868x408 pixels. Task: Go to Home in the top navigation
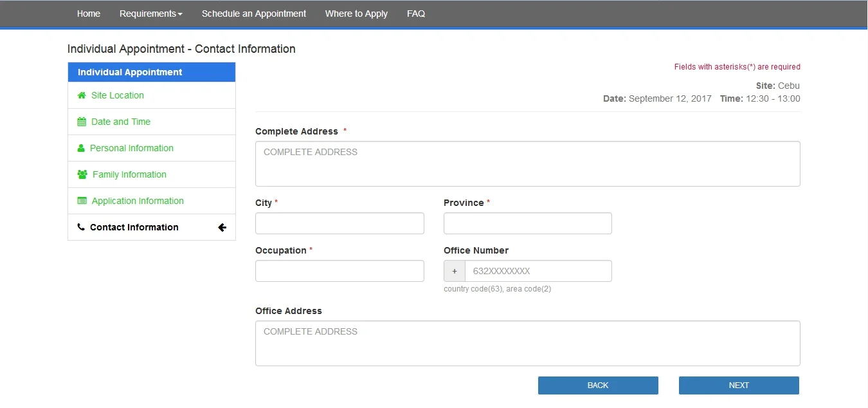pyautogui.click(x=89, y=14)
